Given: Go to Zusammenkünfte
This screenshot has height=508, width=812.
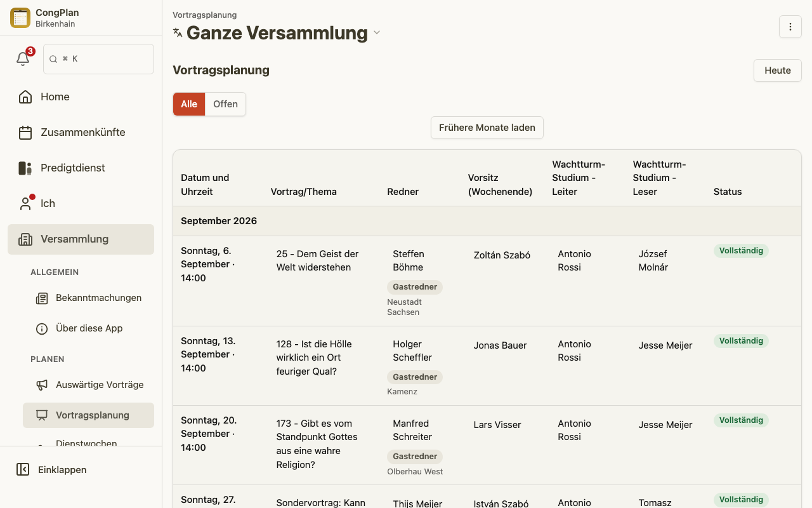Looking at the screenshot, I should [81, 133].
